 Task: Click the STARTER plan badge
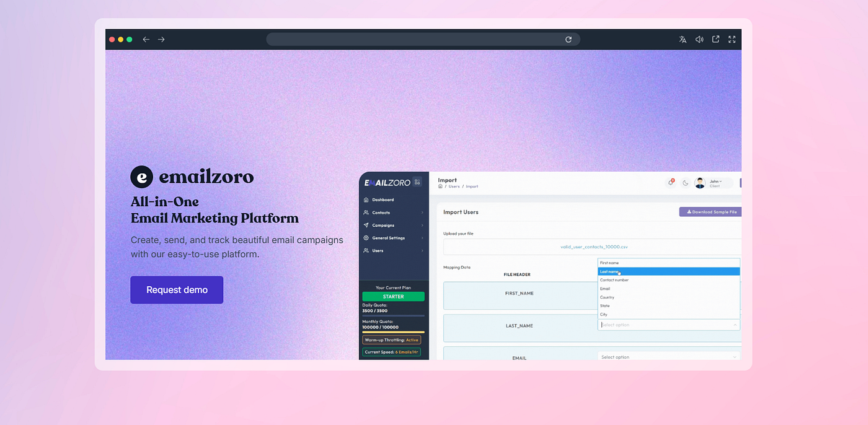tap(393, 297)
